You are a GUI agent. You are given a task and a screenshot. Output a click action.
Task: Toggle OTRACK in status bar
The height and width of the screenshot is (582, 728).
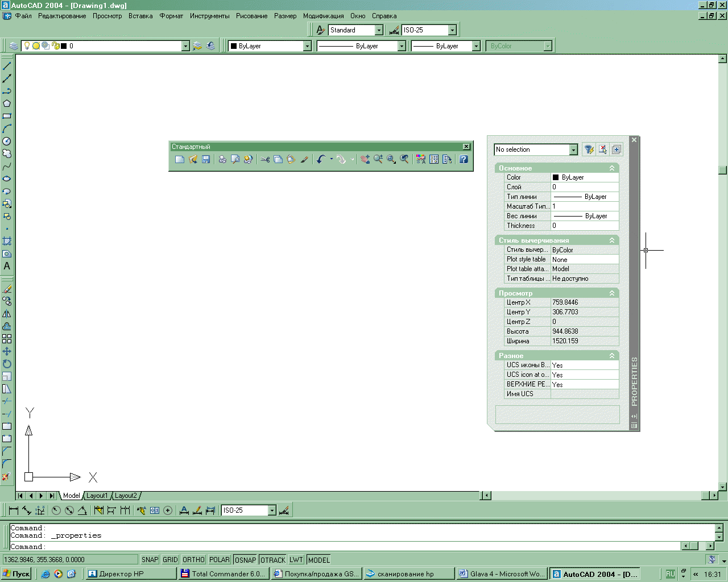point(273,560)
